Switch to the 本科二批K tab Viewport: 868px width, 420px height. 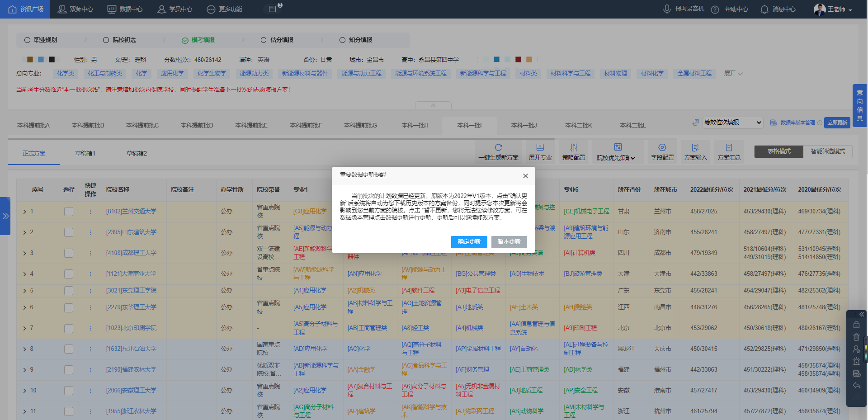point(578,125)
